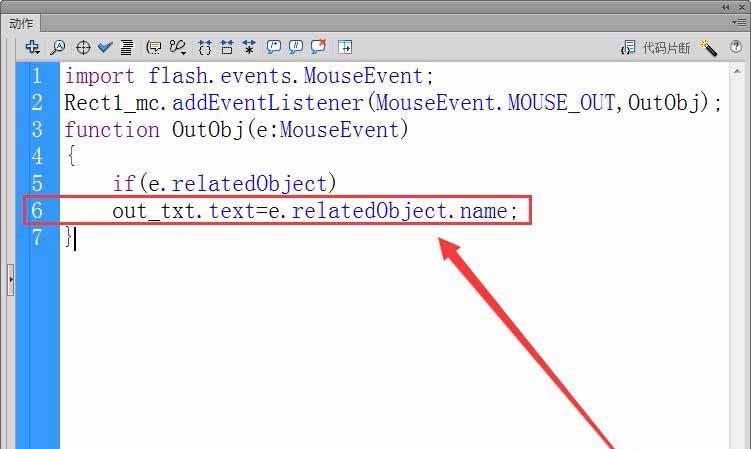Apply block comment icon
This screenshot has height=449, width=751.
coord(273,47)
